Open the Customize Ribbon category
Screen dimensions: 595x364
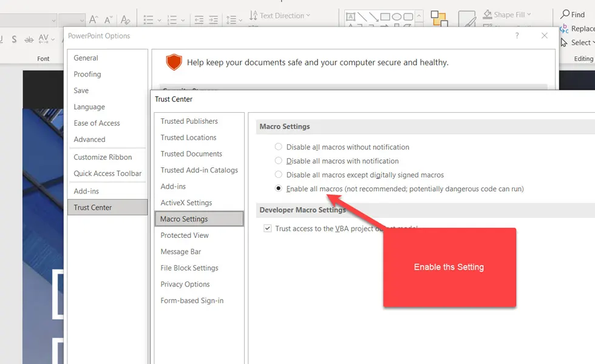point(107,157)
